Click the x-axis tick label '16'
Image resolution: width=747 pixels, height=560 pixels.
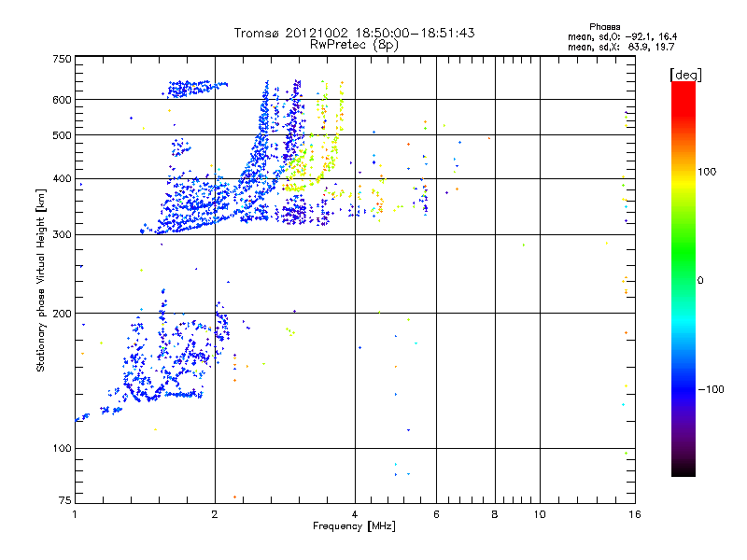[635, 514]
